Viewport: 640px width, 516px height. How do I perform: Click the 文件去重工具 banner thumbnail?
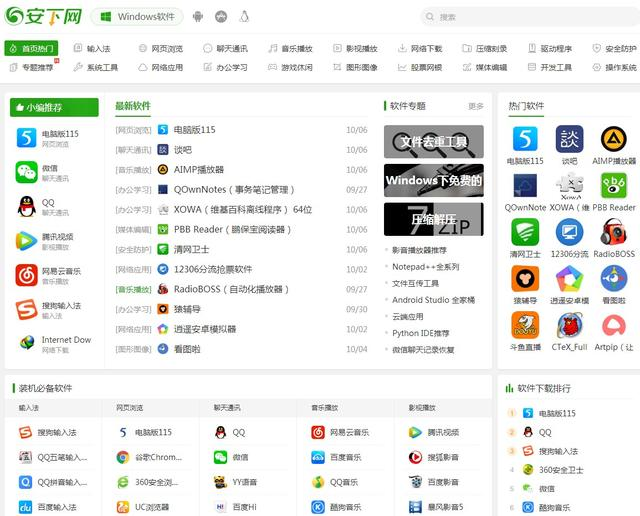[x=433, y=141]
